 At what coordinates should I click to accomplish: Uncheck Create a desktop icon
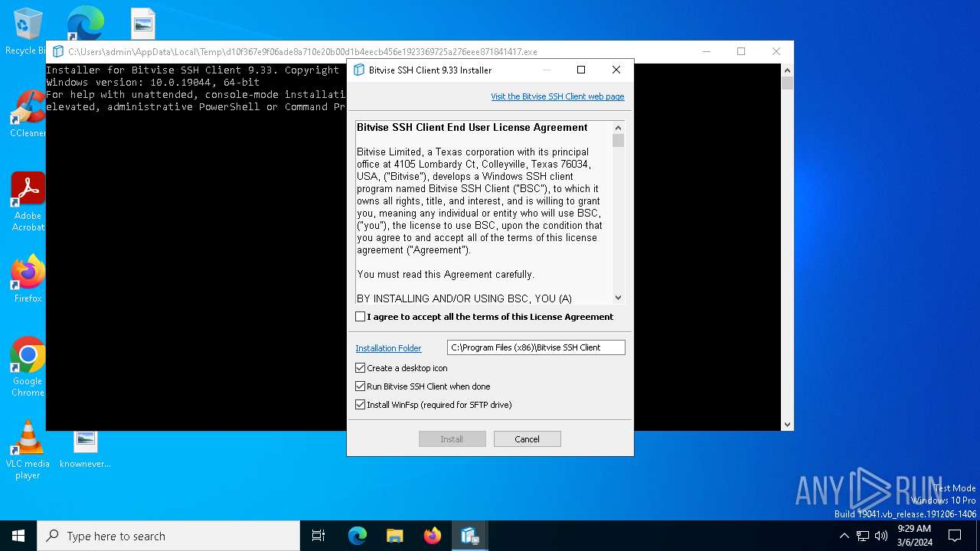[x=361, y=368]
